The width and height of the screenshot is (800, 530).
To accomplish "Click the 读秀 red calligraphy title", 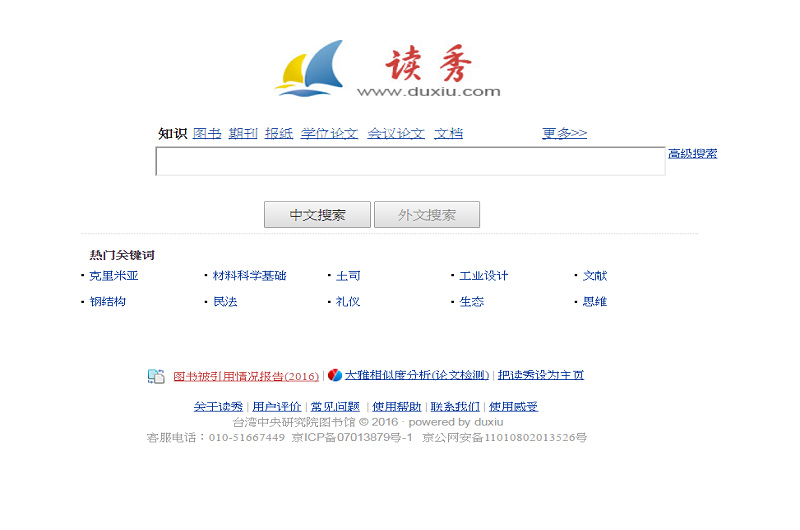I will tap(429, 63).
